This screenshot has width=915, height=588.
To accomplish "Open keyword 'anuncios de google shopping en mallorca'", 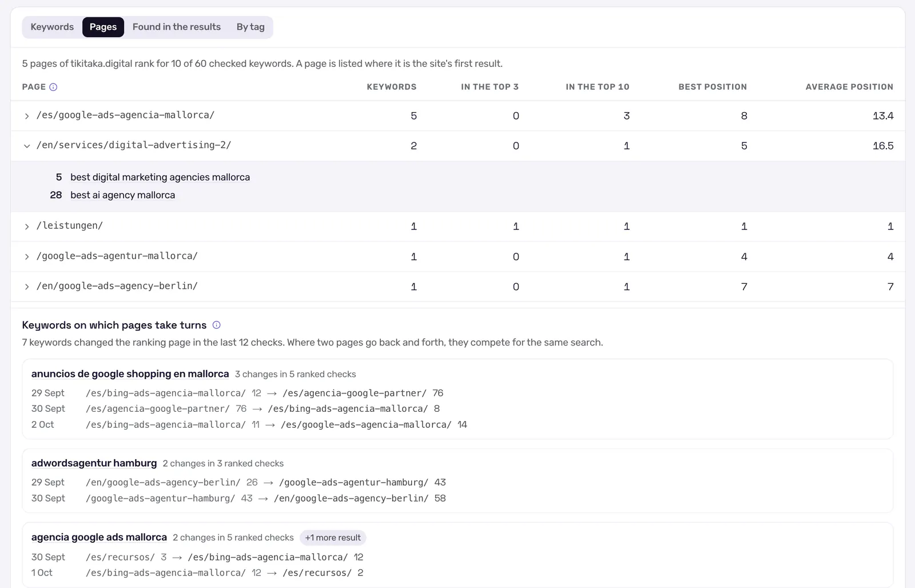I will pos(130,374).
